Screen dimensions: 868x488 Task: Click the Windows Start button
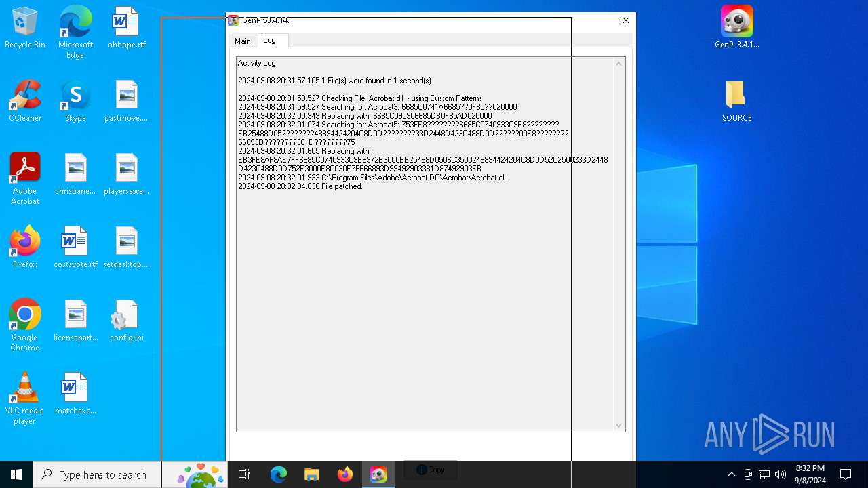(16, 474)
